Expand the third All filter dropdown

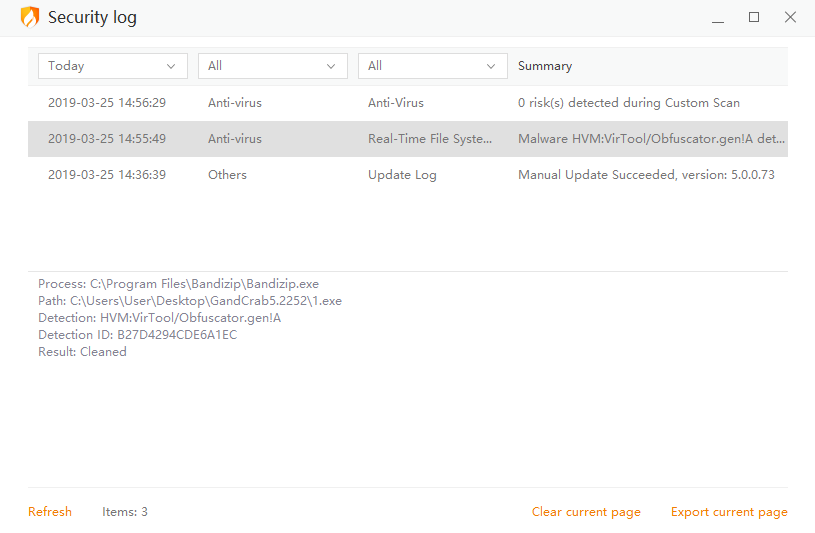point(433,66)
